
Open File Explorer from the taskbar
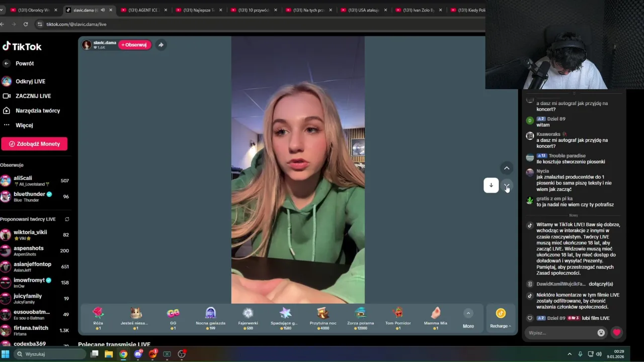[109, 354]
